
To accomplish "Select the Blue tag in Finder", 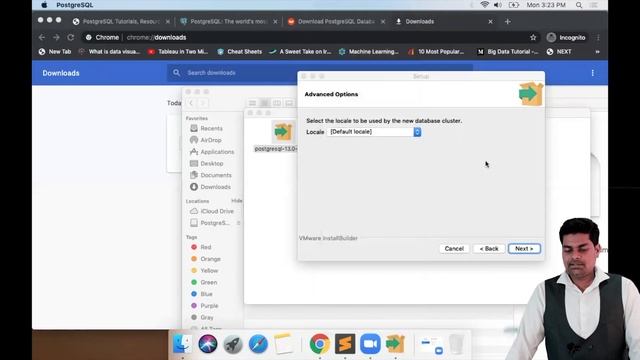I will (202, 294).
